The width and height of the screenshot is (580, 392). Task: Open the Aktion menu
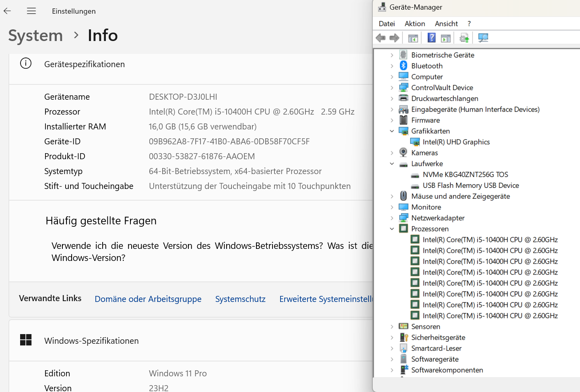pos(415,24)
